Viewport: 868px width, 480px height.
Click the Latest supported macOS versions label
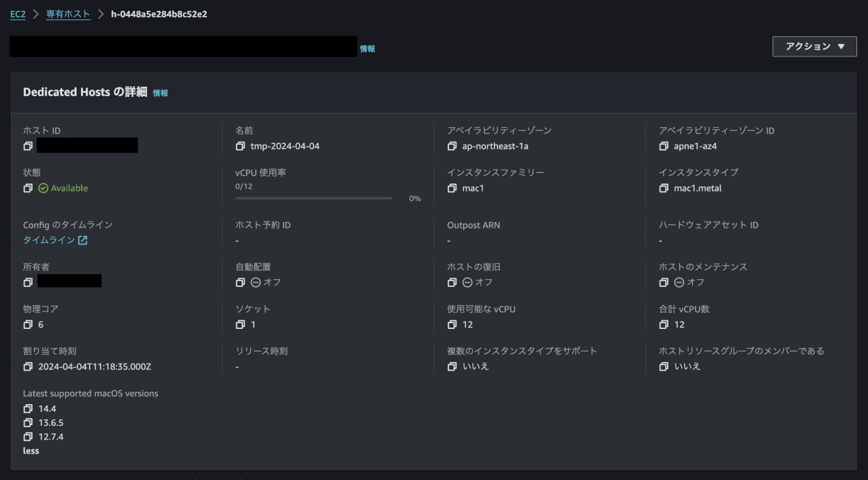(x=90, y=394)
